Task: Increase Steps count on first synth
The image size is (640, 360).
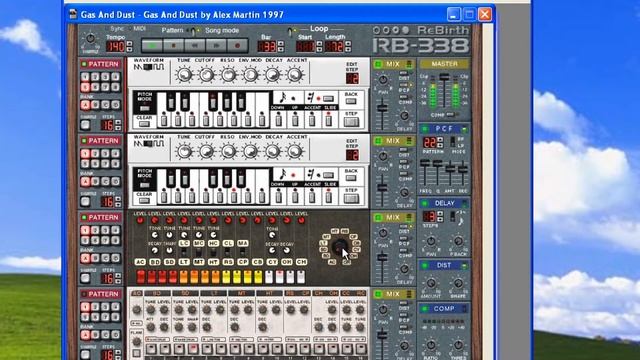Action: 118,122
